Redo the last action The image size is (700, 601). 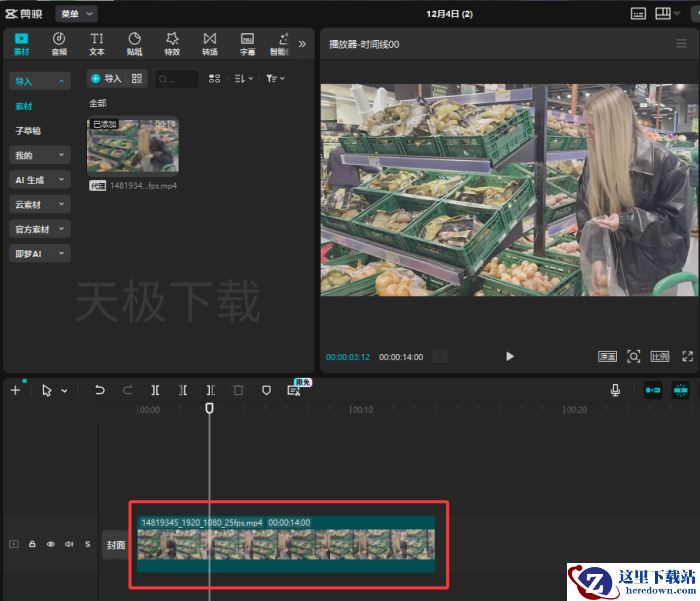click(x=127, y=390)
